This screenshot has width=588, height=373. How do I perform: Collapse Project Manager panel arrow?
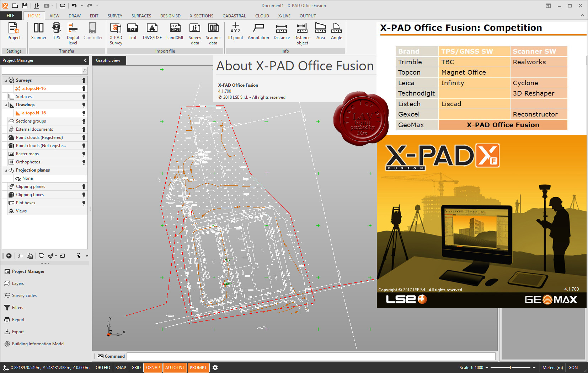coord(85,60)
